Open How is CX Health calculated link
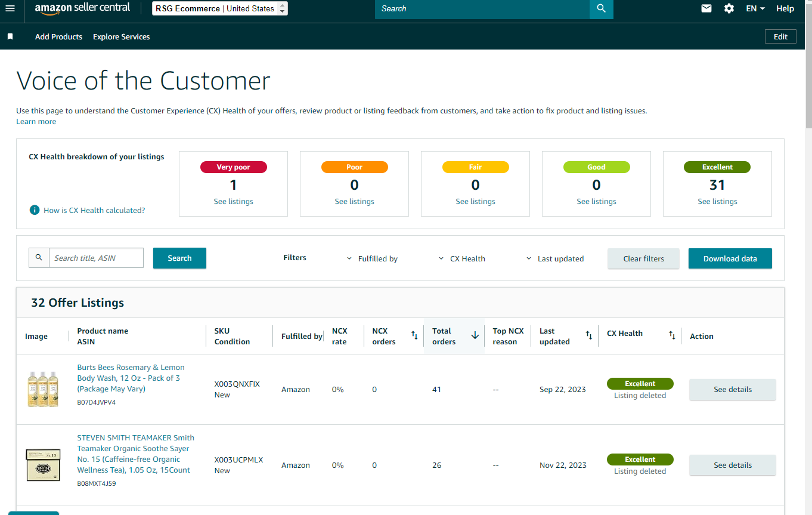This screenshot has width=812, height=515. pyautogui.click(x=94, y=210)
